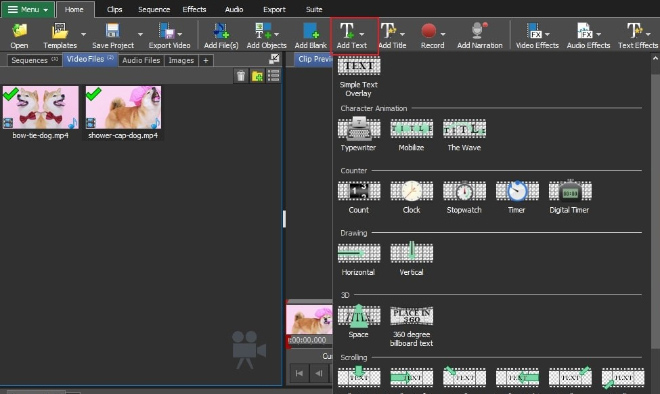Open the Effects ribbon tab
The height and width of the screenshot is (394, 660).
point(194,9)
